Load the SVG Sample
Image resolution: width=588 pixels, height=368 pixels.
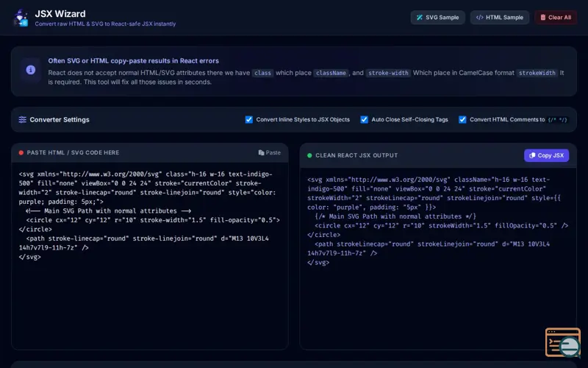(437, 17)
